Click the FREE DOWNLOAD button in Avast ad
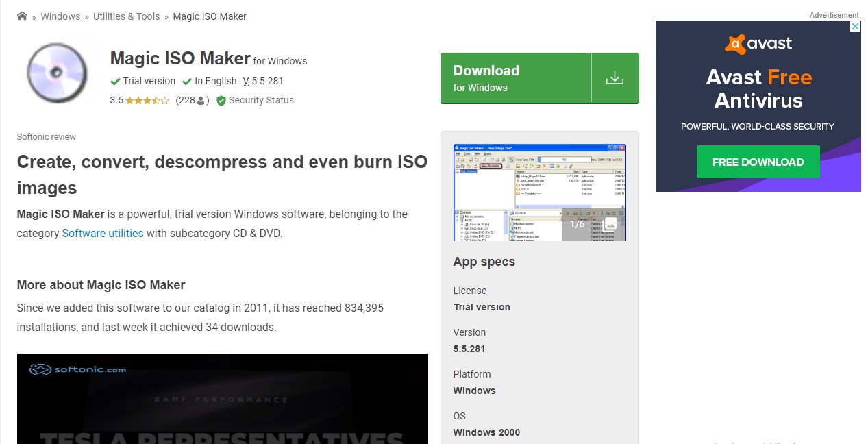Screen dimensions: 868x444 [x=758, y=162]
